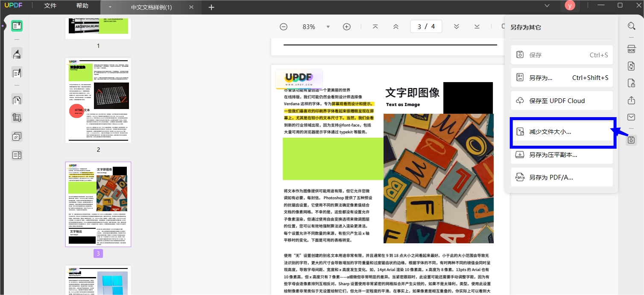644x295 pixels.
Task: Click the Send by email envelope icon
Action: (x=631, y=117)
